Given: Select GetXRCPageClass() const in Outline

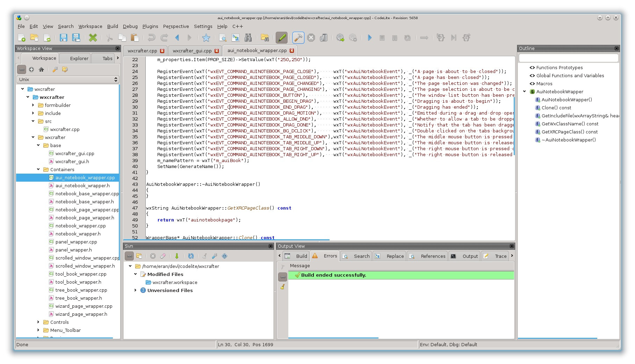Looking at the screenshot, I should (570, 132).
